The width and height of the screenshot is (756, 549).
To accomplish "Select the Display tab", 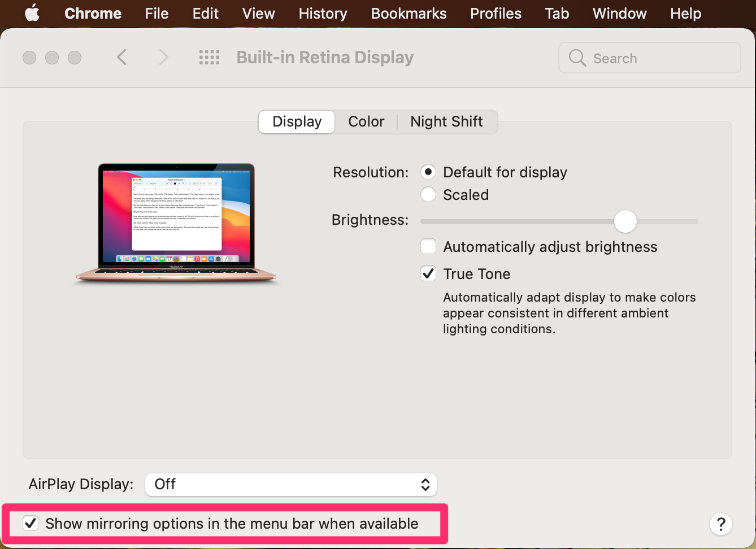I will pyautogui.click(x=297, y=121).
